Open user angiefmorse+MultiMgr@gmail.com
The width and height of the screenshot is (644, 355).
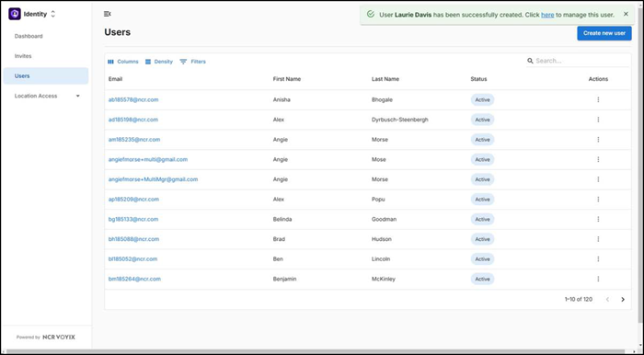[153, 179]
